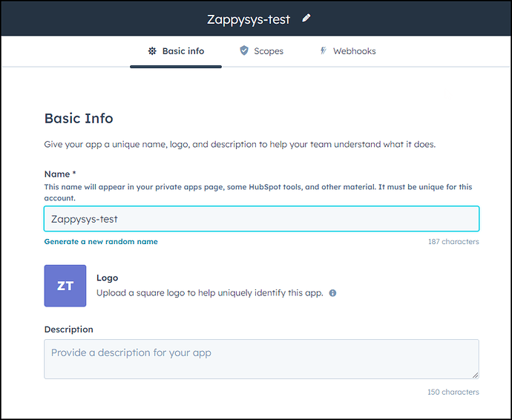The height and width of the screenshot is (420, 512).
Task: Switch to the Webhooks tab
Action: (348, 51)
